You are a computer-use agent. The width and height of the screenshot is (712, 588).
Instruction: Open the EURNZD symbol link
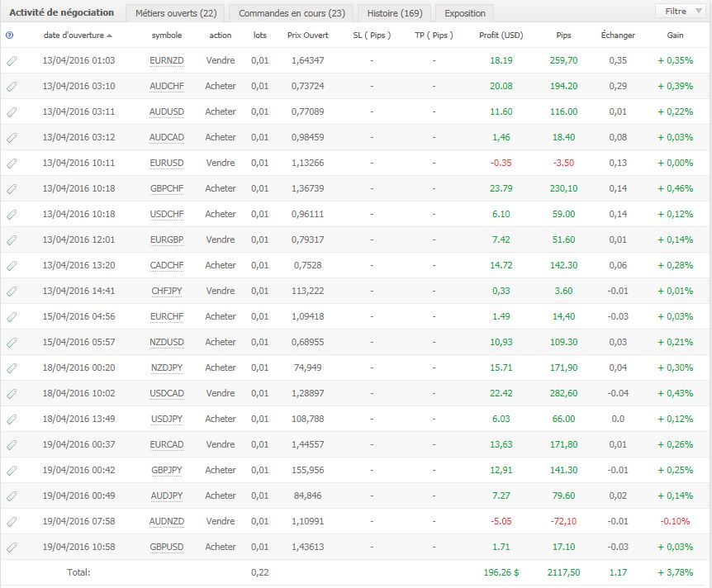[167, 60]
